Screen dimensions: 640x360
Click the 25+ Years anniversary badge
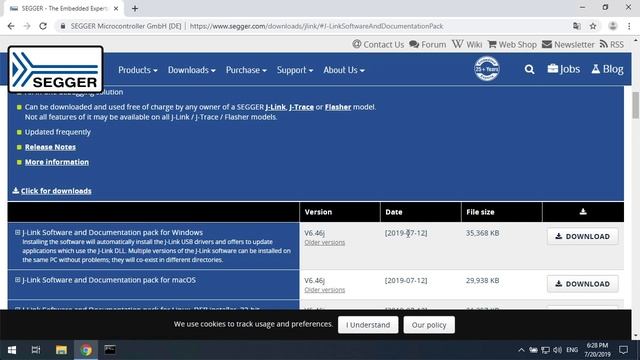tap(487, 69)
